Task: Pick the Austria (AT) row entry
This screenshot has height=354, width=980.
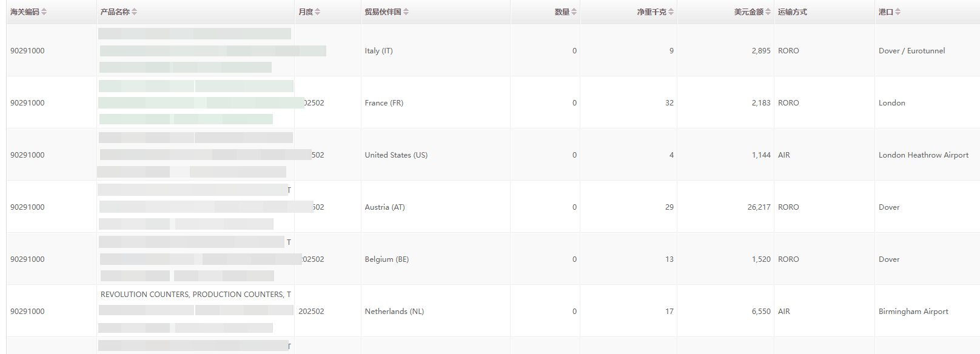Action: 384,207
